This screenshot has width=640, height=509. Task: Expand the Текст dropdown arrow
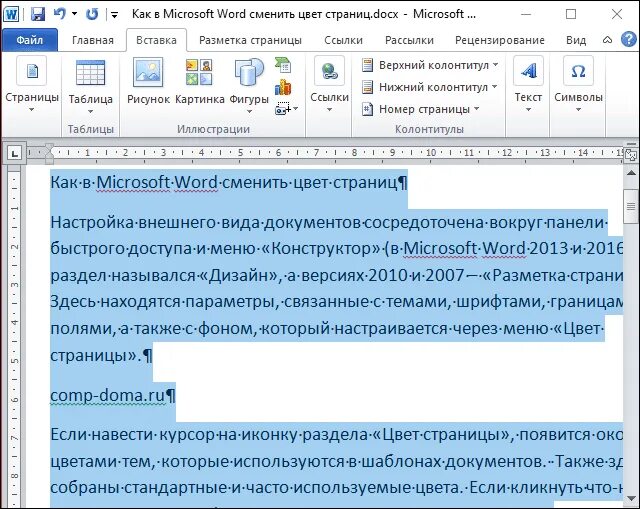point(528,109)
